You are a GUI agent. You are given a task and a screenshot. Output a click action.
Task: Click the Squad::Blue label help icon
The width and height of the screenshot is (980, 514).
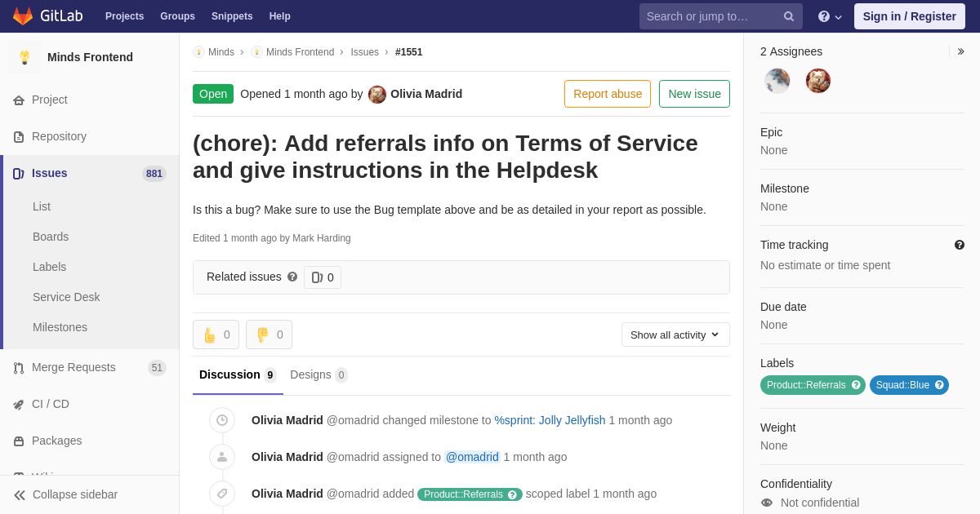[x=939, y=385]
